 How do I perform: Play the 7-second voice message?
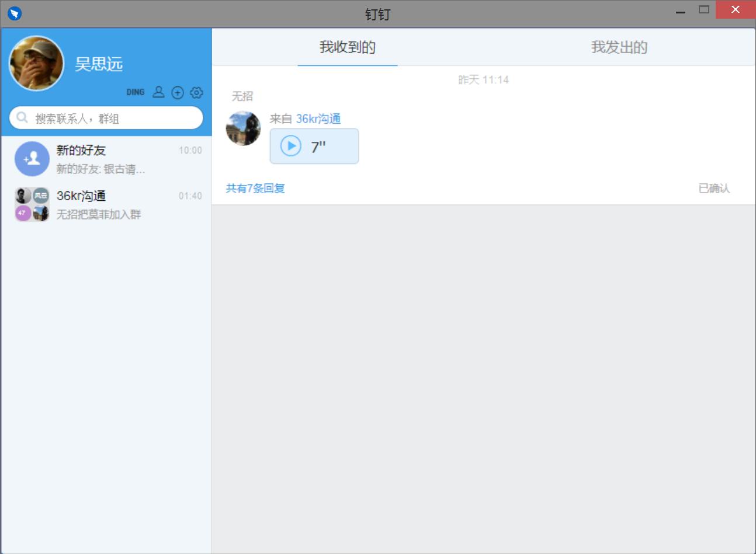point(291,146)
